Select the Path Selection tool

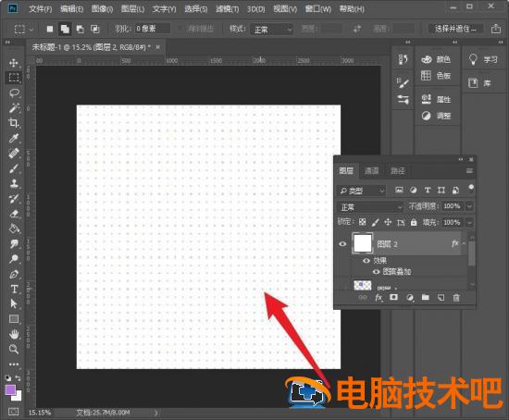pos(14,303)
